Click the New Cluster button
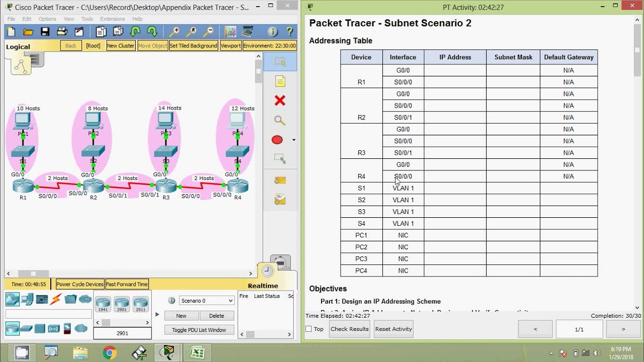The width and height of the screenshot is (644, 362). (x=121, y=46)
